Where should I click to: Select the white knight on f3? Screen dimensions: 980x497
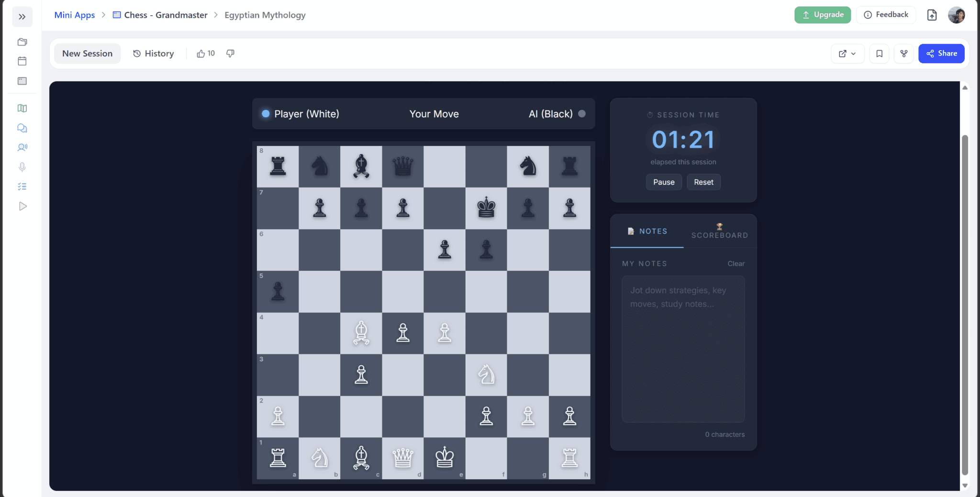(x=486, y=375)
